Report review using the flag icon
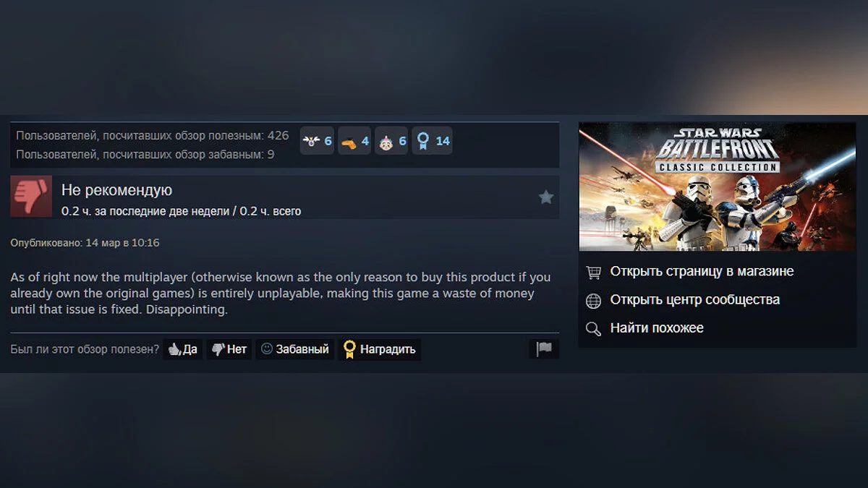This screenshot has height=488, width=868. click(544, 349)
